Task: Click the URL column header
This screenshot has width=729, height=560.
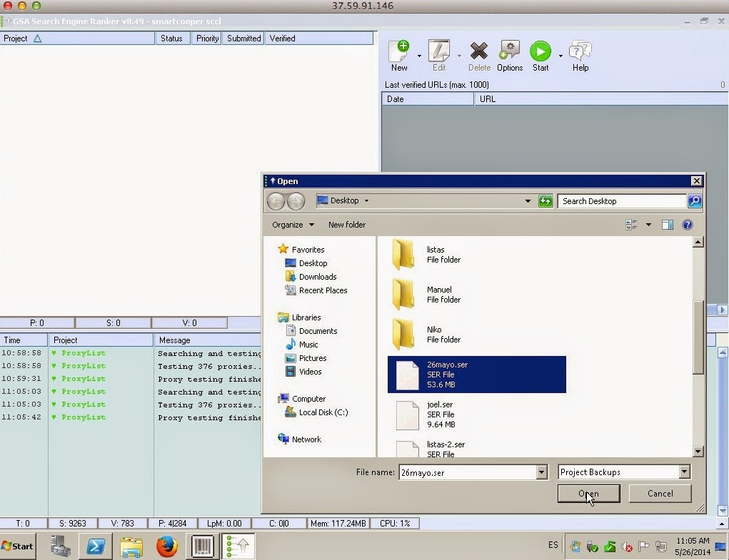Action: (x=601, y=99)
